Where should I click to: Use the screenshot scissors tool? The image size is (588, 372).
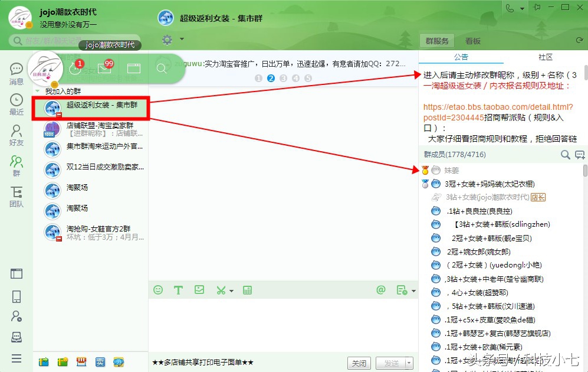coord(219,290)
